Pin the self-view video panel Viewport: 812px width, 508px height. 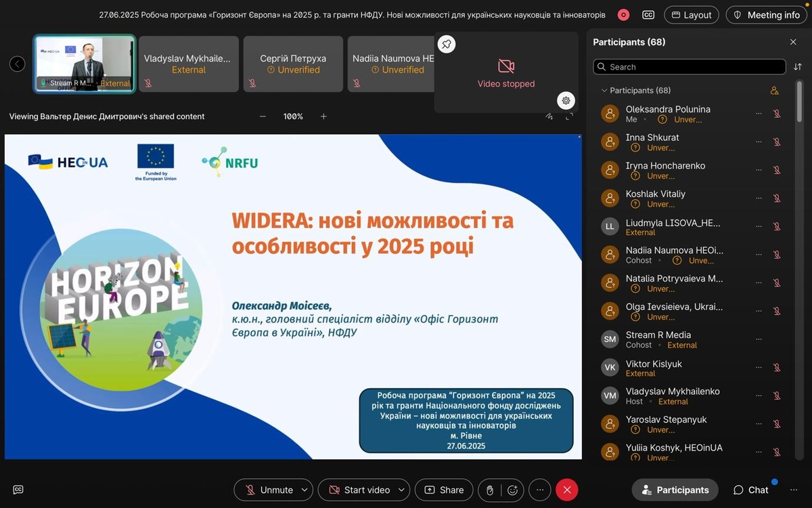click(x=447, y=45)
